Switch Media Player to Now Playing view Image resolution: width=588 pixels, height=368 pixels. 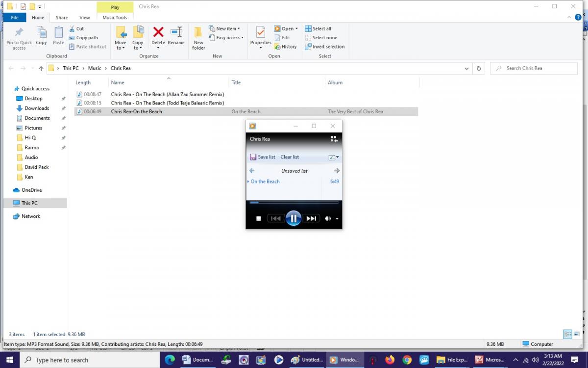click(x=334, y=139)
